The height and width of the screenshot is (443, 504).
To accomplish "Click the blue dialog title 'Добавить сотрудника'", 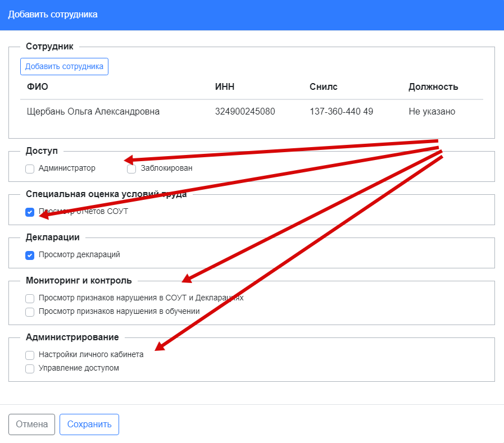I will pos(53,15).
